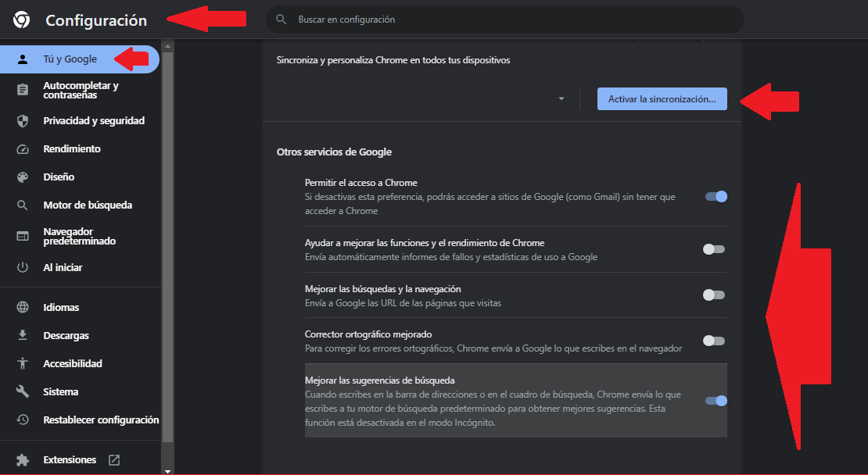Click the globe icon for Idiomas
868x475 pixels.
pos(23,307)
